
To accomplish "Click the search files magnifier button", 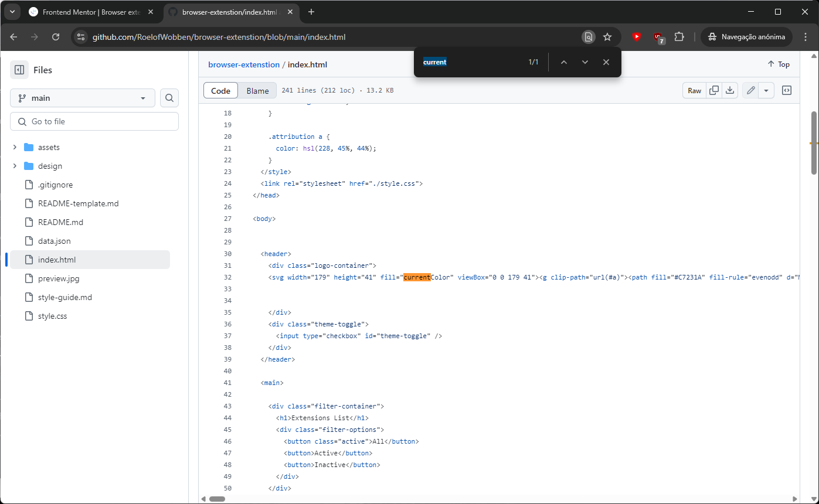I will (169, 98).
